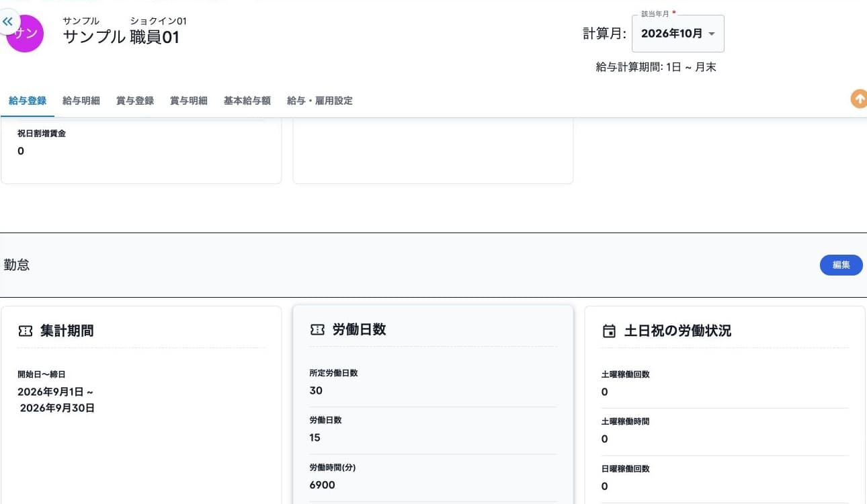
Task: Click the magenta サン avatar
Action: coord(25,34)
